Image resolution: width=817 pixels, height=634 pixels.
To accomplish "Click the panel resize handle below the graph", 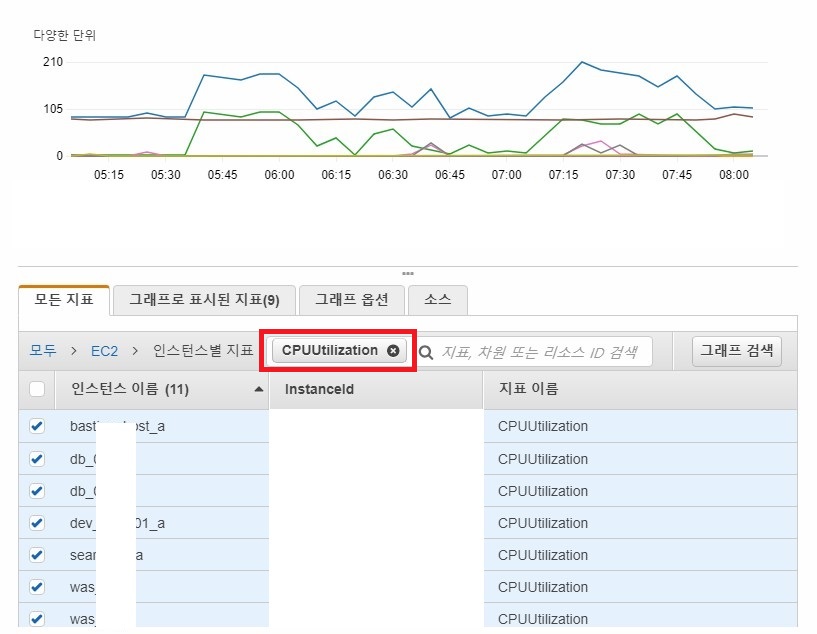I will [407, 273].
